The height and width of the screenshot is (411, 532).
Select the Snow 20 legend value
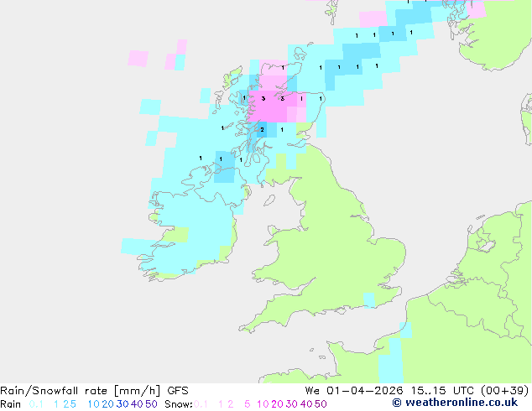click(277, 404)
